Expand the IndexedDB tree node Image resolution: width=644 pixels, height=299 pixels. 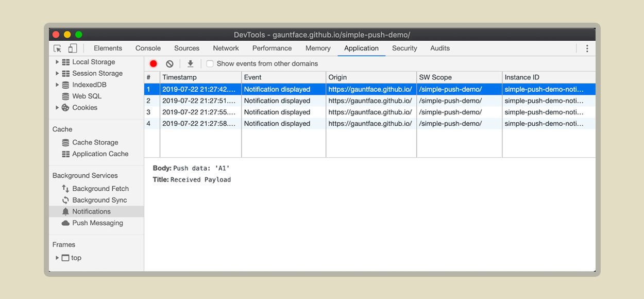[57, 85]
